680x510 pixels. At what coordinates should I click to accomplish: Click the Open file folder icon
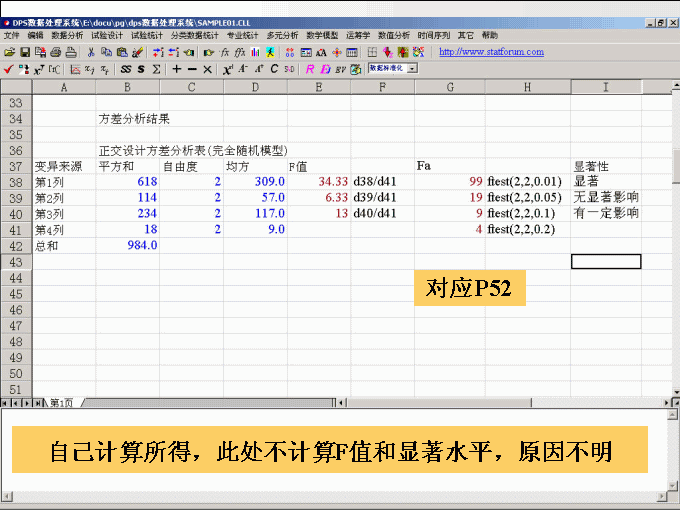tap(10, 52)
